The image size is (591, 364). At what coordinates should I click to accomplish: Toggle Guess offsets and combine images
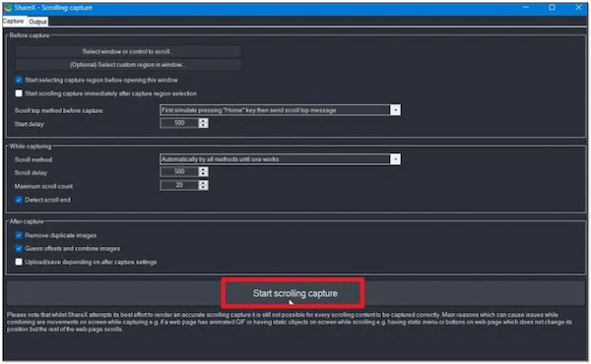click(19, 249)
